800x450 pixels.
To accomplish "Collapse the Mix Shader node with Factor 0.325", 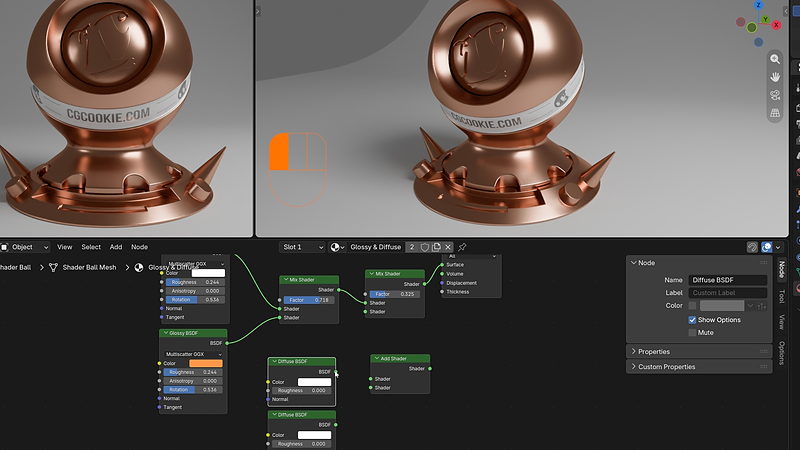I will pos(371,273).
